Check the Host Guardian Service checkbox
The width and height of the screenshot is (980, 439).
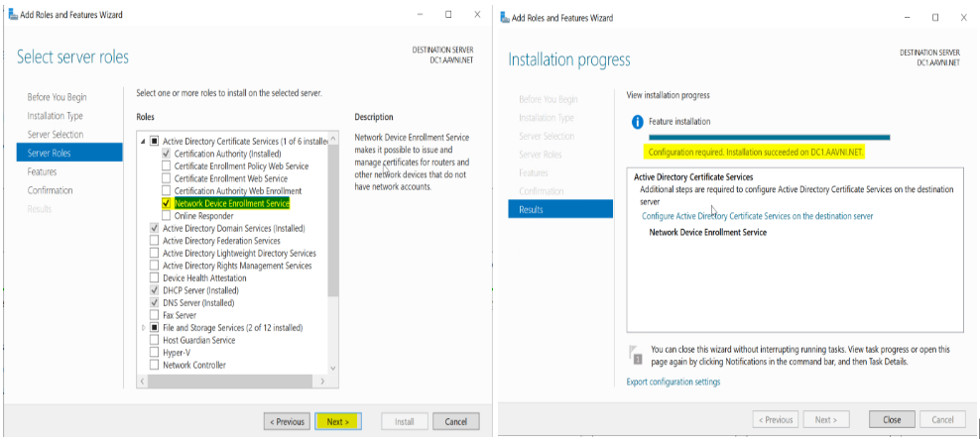pos(155,340)
